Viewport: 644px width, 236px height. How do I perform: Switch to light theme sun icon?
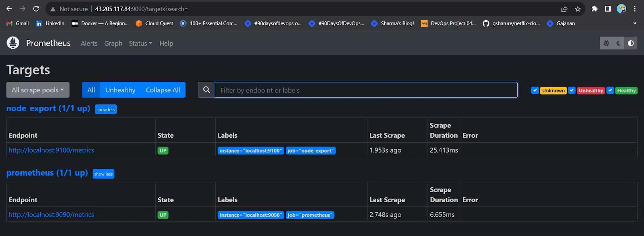click(x=606, y=43)
